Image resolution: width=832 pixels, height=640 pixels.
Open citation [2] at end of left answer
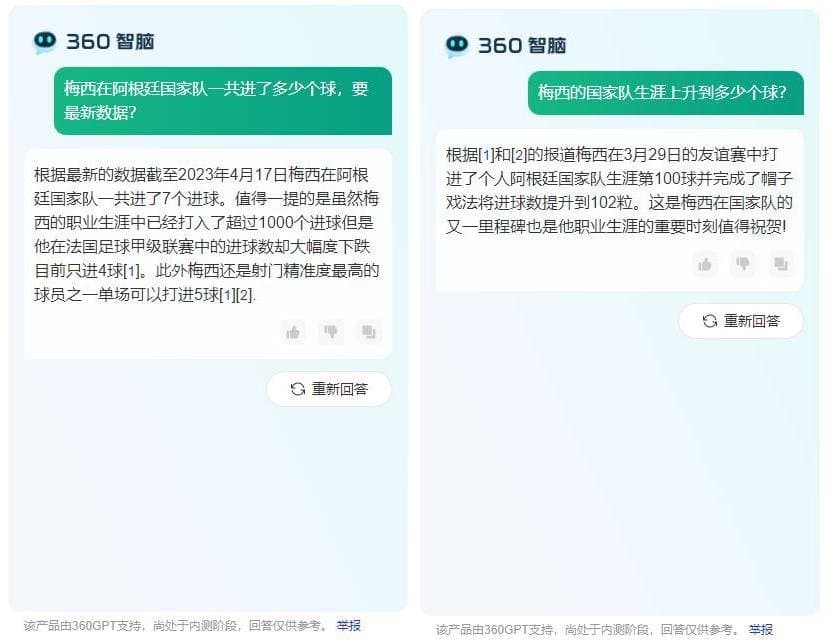pyautogui.click(x=244, y=295)
